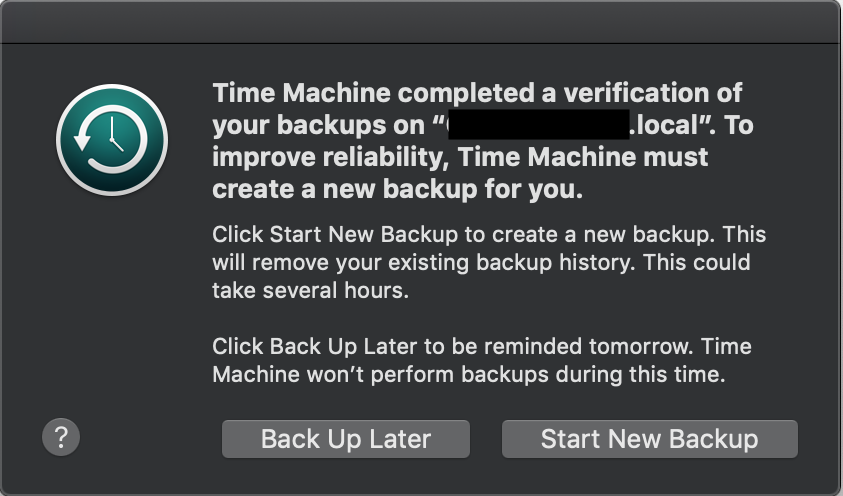Click the "take several hours" text
The width and height of the screenshot is (843, 496).
[297, 291]
